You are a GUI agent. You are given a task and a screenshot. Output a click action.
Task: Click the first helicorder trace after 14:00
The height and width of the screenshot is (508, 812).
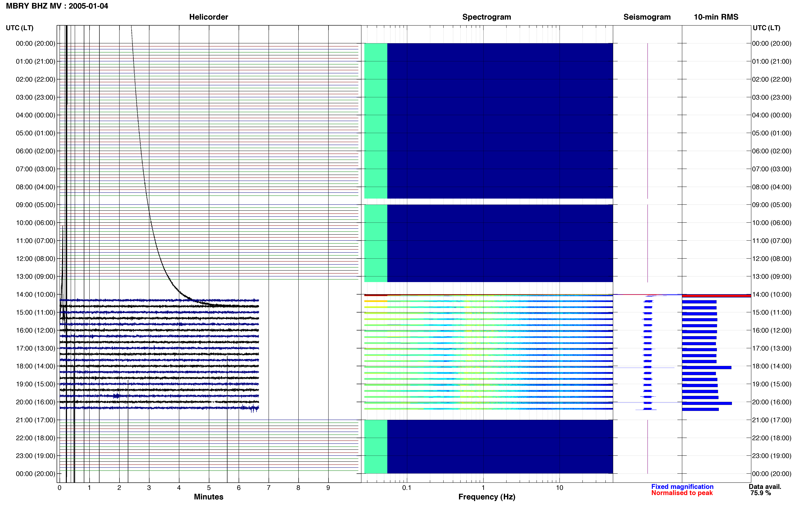159,300
